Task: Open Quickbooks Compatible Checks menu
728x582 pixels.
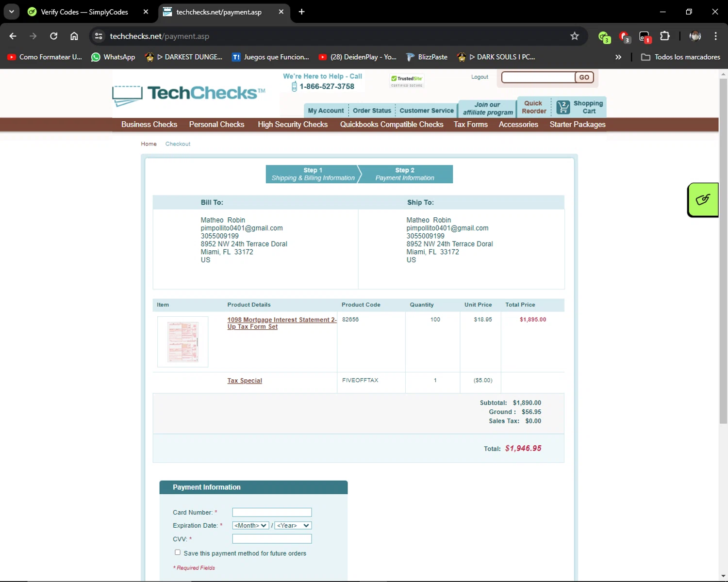Action: point(392,125)
